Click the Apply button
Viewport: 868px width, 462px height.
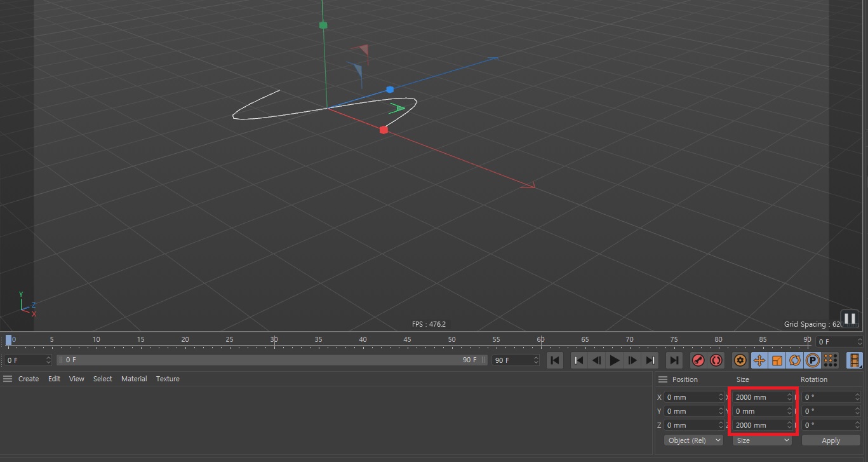[831, 440]
